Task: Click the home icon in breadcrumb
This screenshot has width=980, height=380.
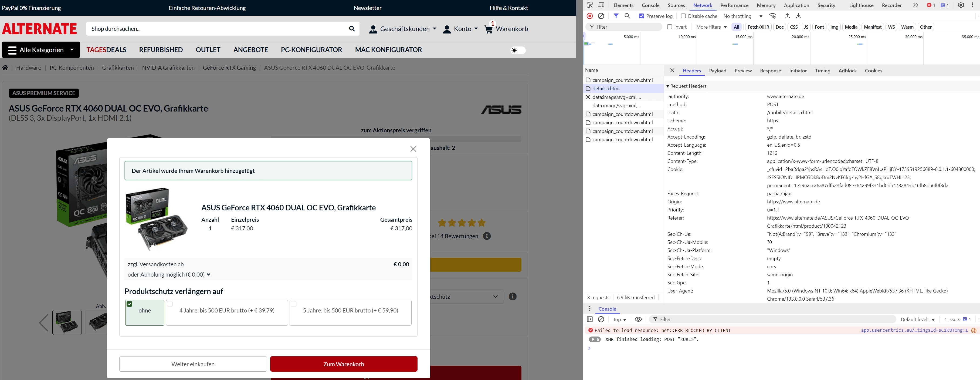Action: coord(5,68)
